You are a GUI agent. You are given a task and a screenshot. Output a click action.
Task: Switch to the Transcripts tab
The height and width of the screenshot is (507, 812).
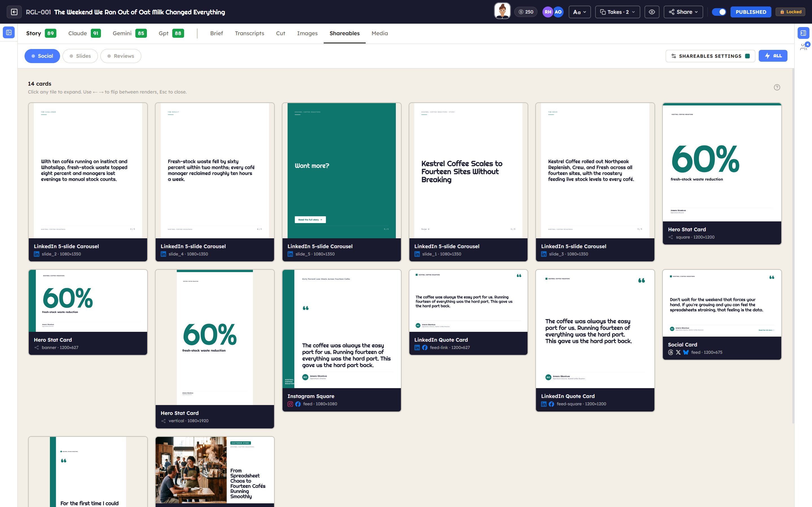pyautogui.click(x=249, y=33)
